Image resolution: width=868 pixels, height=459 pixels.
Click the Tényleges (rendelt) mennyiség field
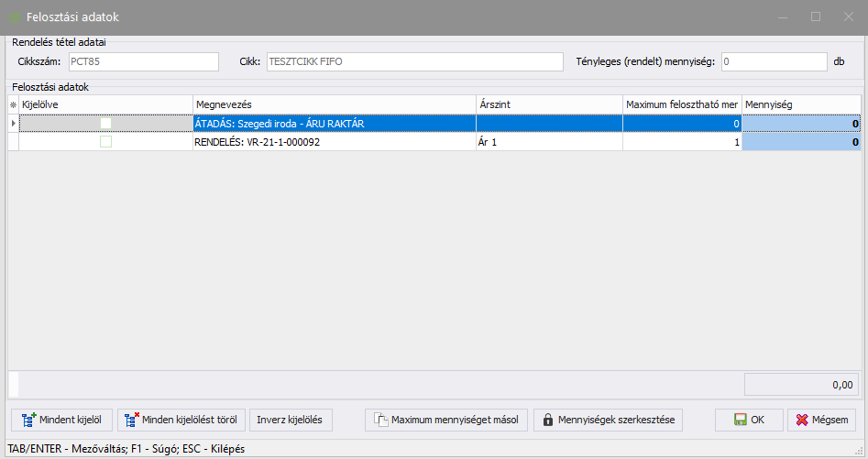pyautogui.click(x=774, y=62)
